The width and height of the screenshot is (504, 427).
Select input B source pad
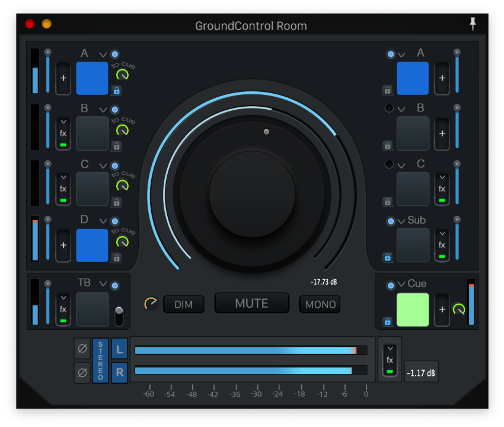click(92, 133)
